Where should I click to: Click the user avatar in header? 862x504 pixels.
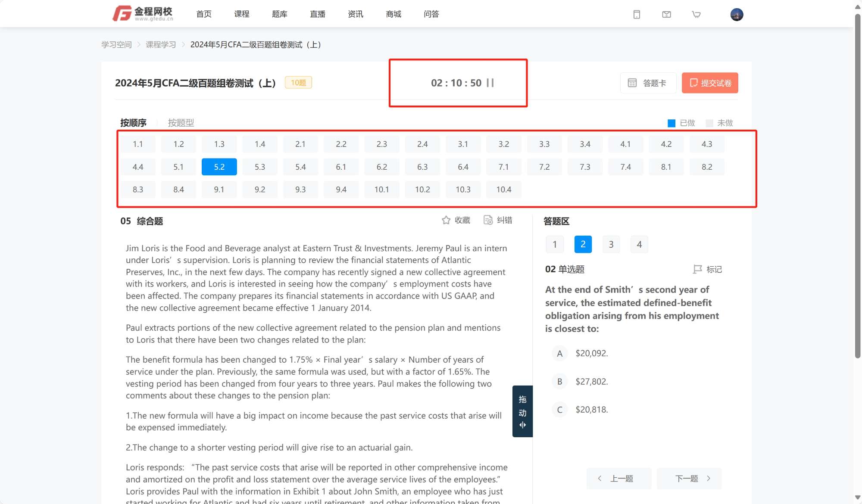[x=737, y=15]
